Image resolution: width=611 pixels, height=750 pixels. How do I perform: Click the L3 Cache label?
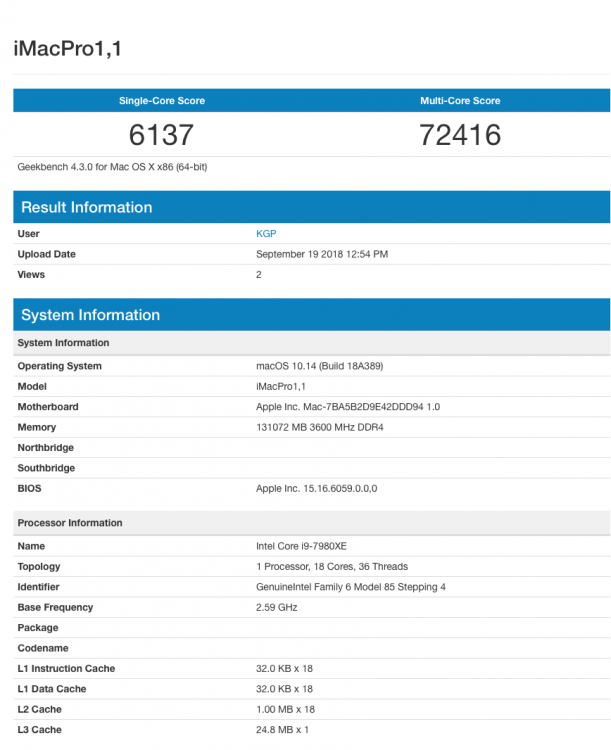(39, 730)
